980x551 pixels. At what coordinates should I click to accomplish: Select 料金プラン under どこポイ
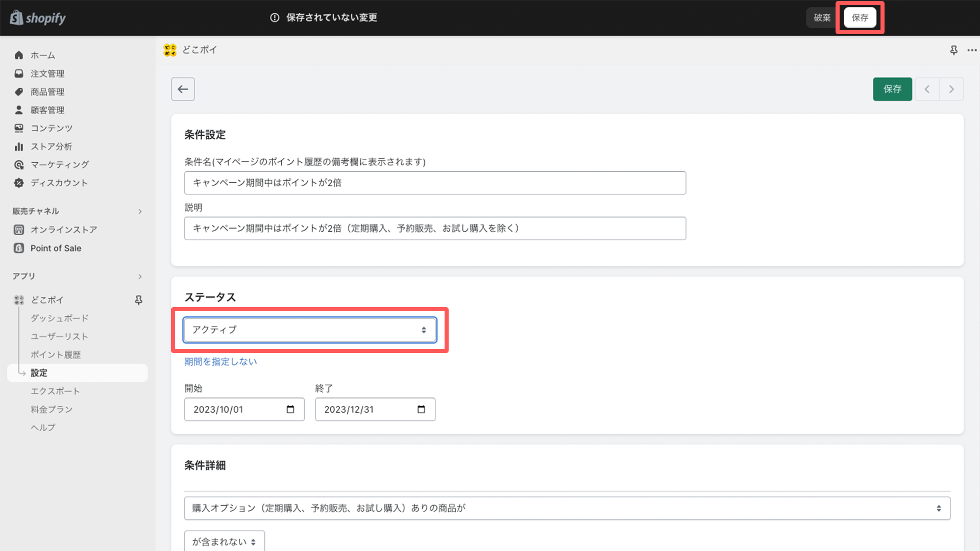52,409
